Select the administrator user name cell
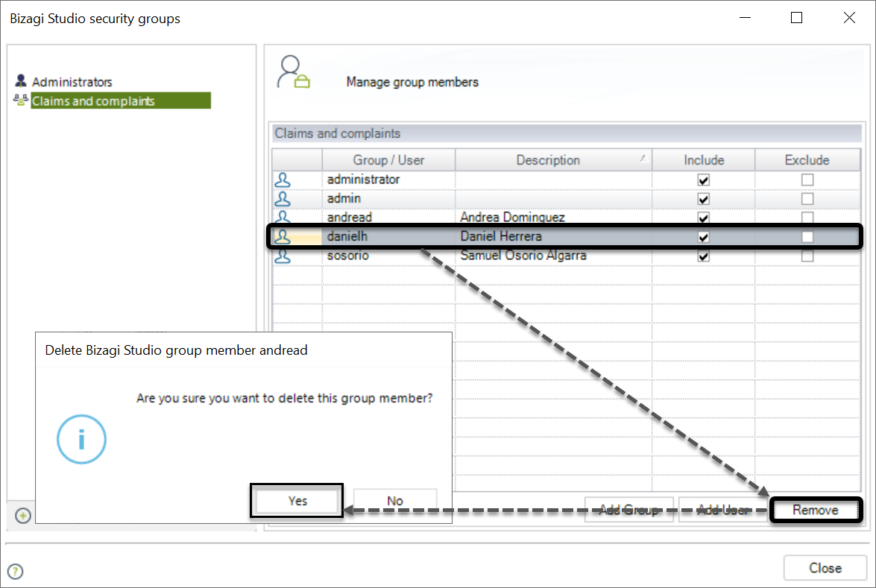Image resolution: width=876 pixels, height=588 pixels. click(388, 180)
